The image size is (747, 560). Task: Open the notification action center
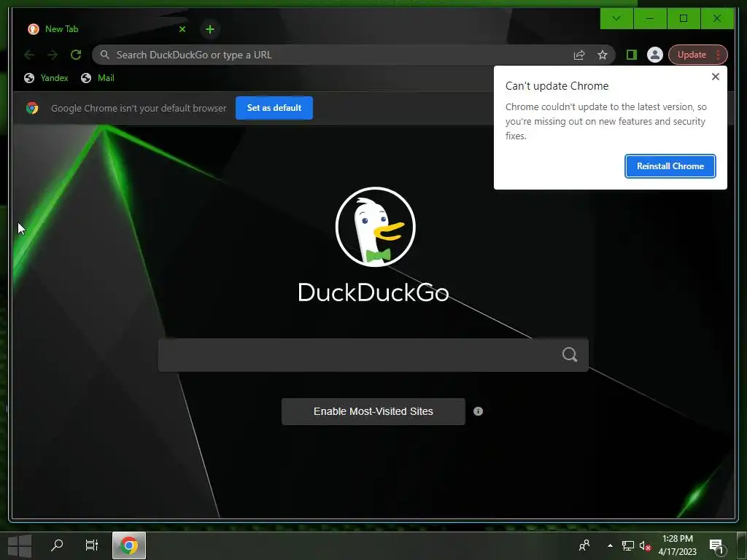coord(716,545)
